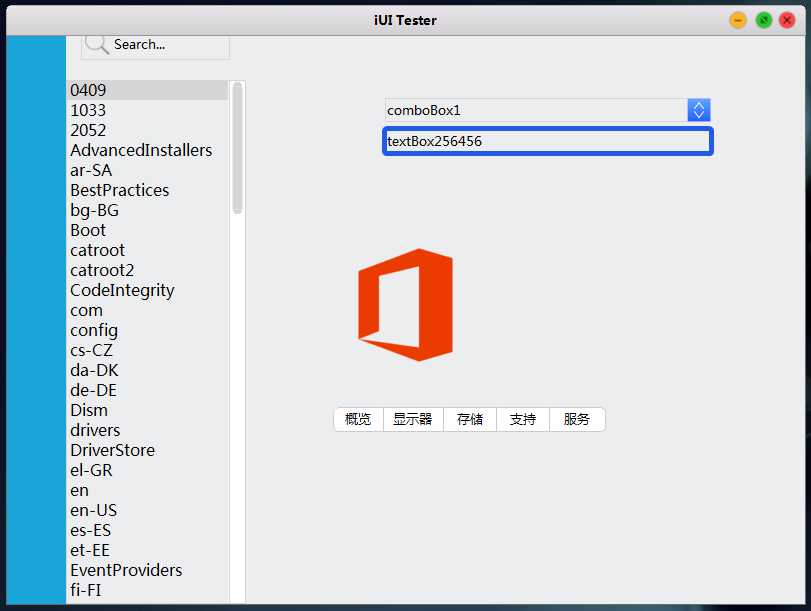This screenshot has height=611, width=811.
Task: Select the 1033 list item
Action: tap(147, 110)
